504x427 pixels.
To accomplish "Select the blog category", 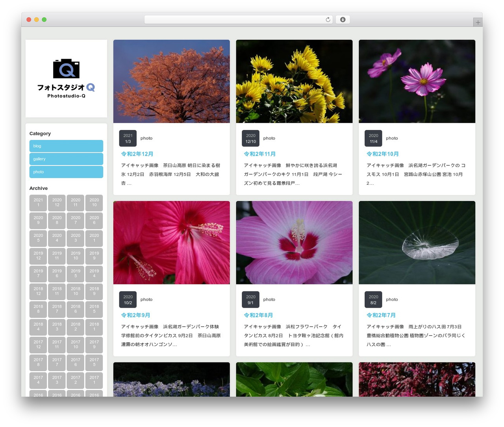I will [x=66, y=146].
